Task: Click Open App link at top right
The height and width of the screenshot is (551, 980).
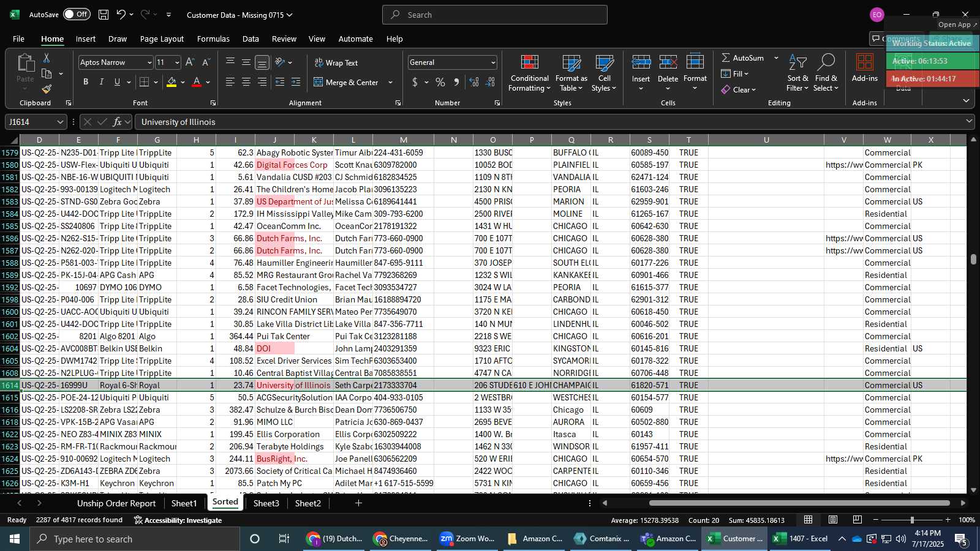Action: [957, 24]
